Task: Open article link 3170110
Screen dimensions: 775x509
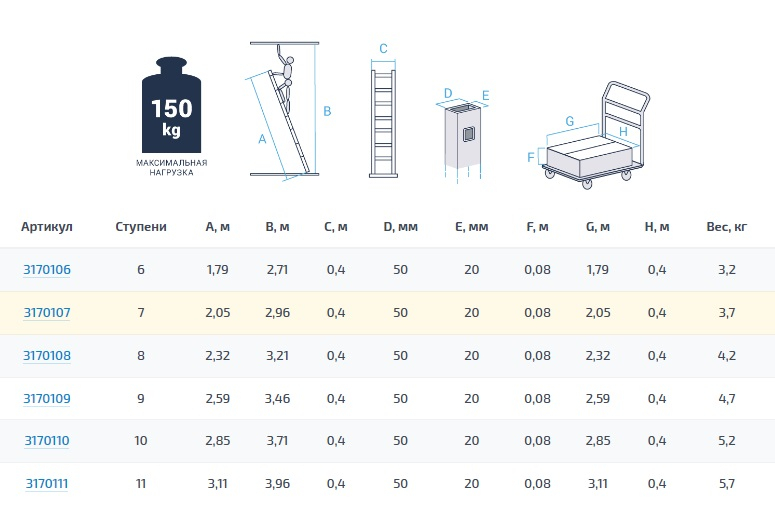Action: 47,441
